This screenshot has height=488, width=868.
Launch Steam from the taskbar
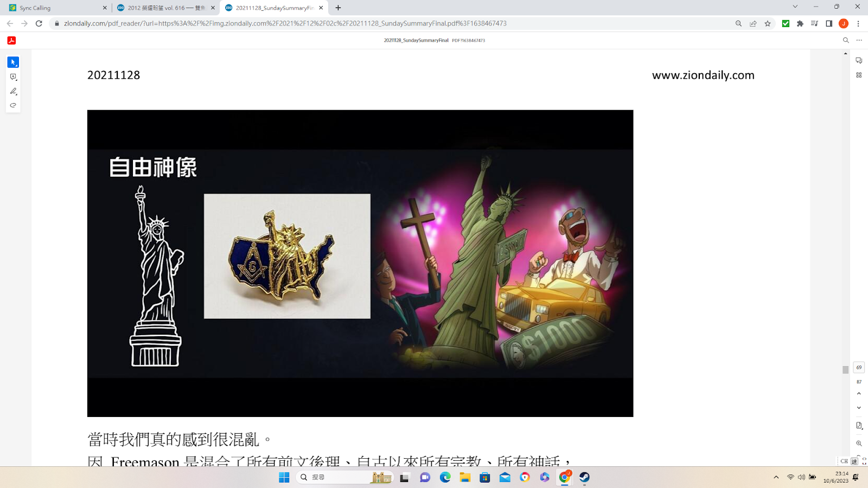[x=584, y=477]
